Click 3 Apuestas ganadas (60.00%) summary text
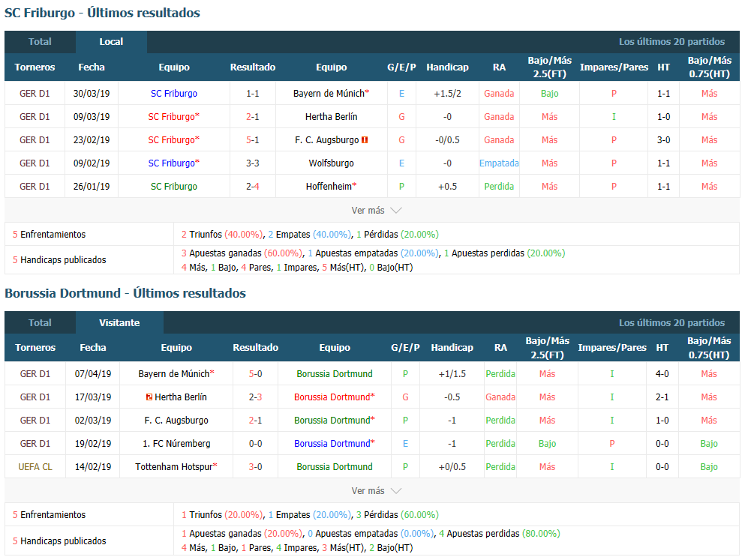This screenshot has width=745, height=560. (x=242, y=253)
